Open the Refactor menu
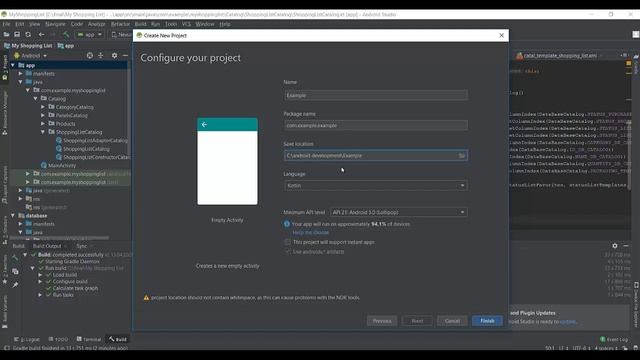The height and width of the screenshot is (360, 640). (x=120, y=24)
